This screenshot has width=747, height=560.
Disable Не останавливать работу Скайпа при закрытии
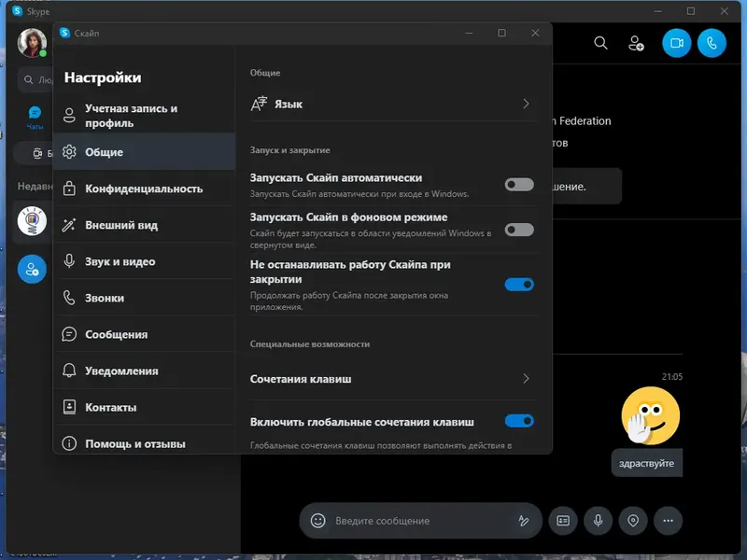pyautogui.click(x=518, y=284)
